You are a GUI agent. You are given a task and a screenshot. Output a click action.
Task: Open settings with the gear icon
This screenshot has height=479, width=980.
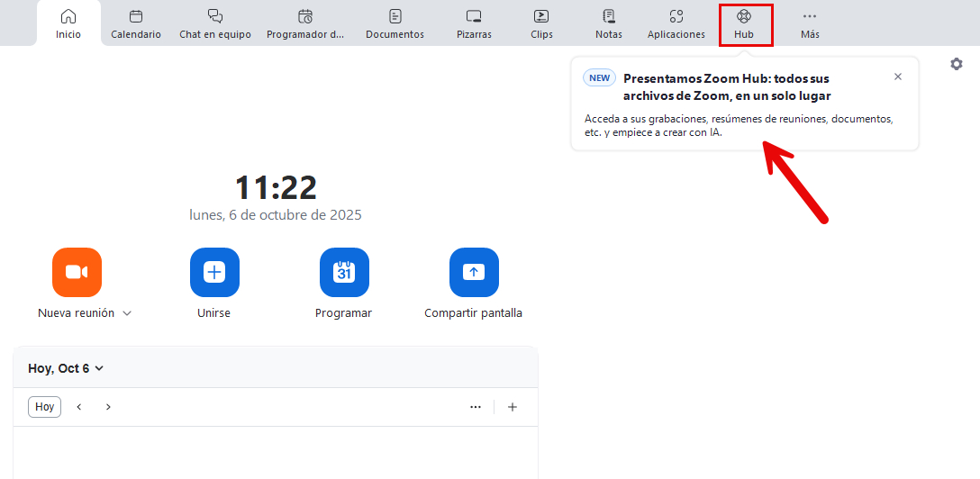pos(957,64)
